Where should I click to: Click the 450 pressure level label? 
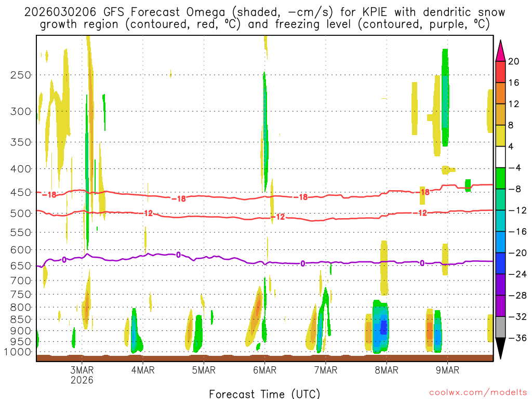click(x=21, y=192)
